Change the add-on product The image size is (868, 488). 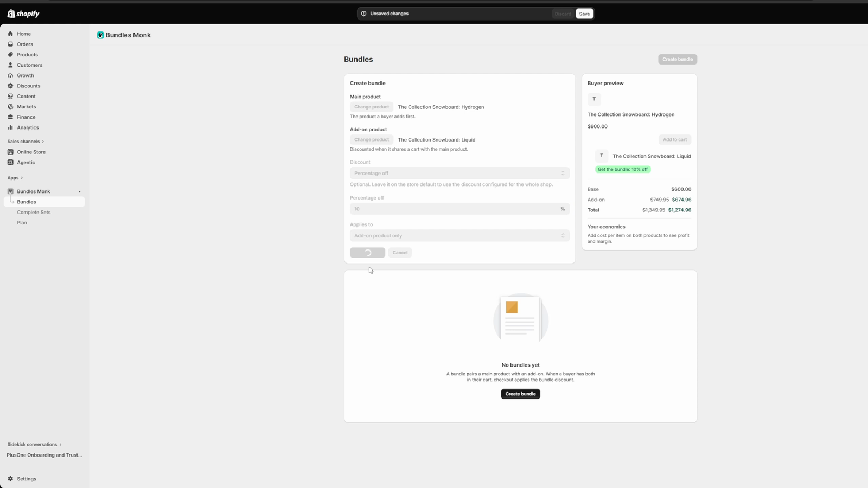point(372,139)
